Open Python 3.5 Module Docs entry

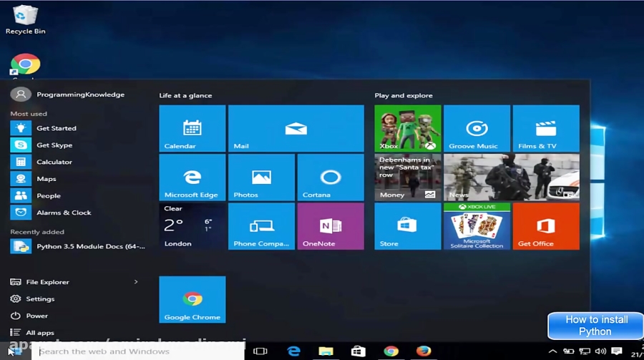coord(78,246)
